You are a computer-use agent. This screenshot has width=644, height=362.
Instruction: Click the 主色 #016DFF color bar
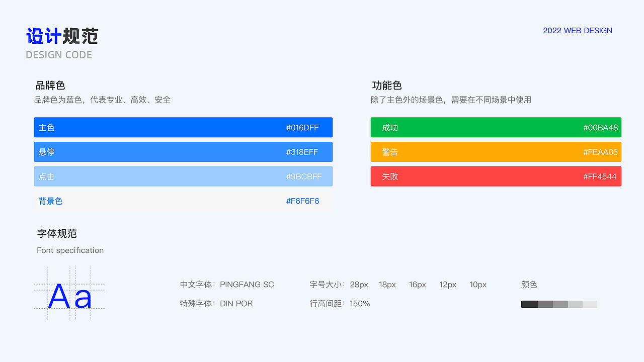(x=183, y=127)
